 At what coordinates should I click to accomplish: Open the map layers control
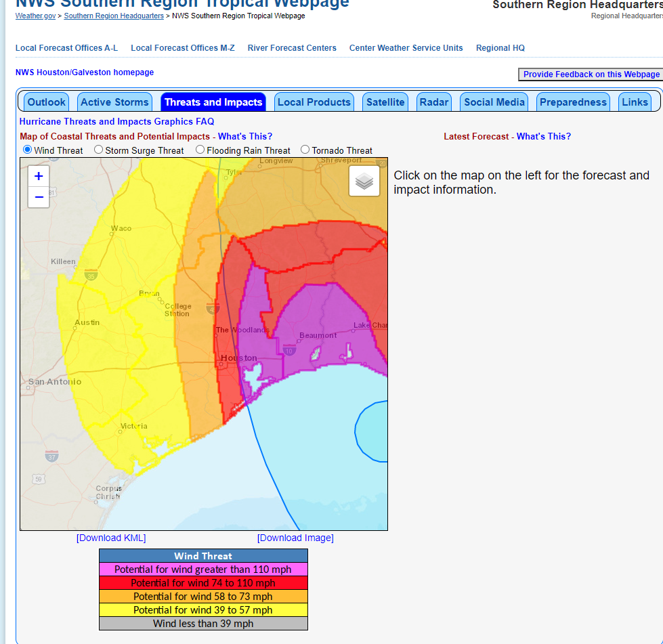click(x=364, y=181)
